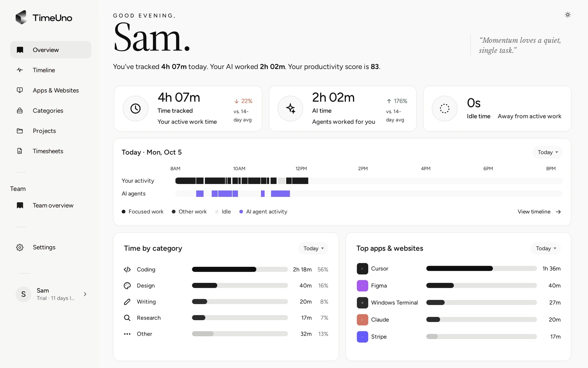Open the Today dropdown on the timeline card
588x368 pixels.
point(548,152)
